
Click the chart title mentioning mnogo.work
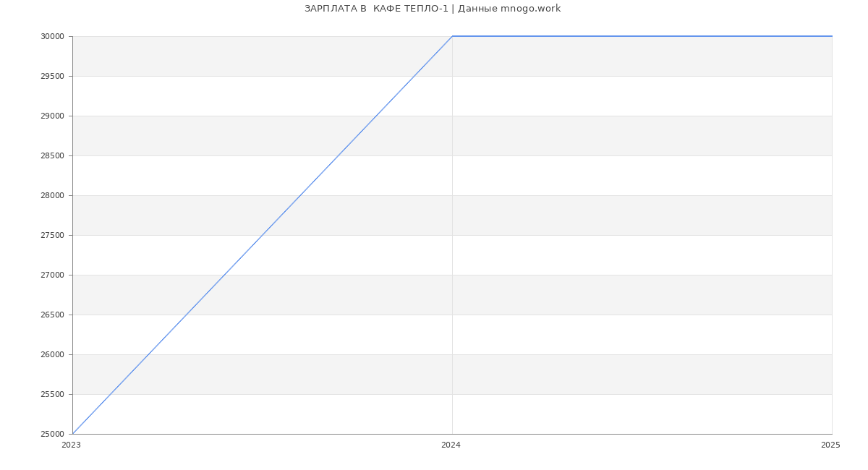[x=433, y=9]
